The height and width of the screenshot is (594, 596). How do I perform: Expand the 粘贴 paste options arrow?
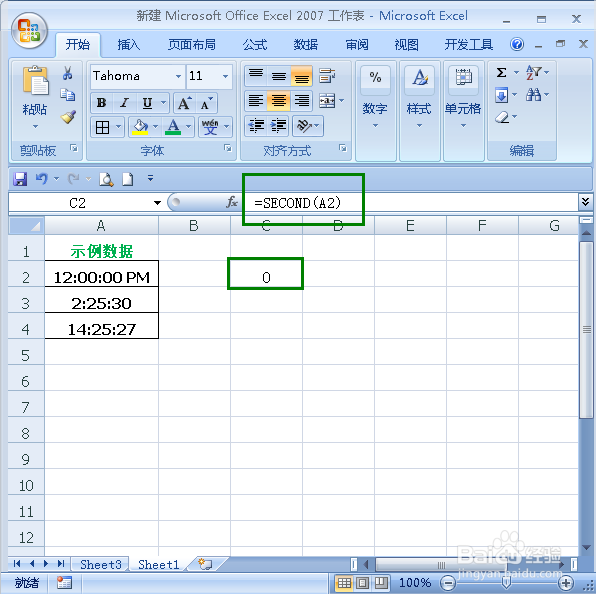click(x=35, y=126)
